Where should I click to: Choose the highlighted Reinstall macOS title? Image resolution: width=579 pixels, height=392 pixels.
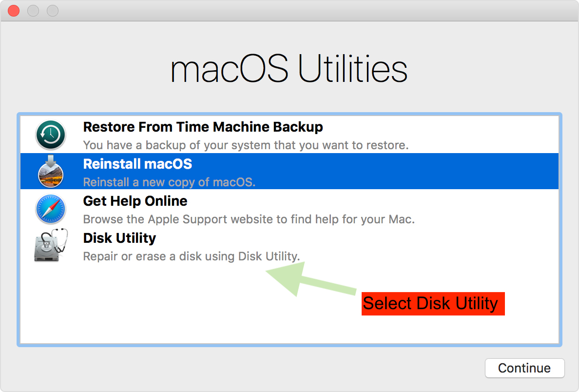pos(137,164)
